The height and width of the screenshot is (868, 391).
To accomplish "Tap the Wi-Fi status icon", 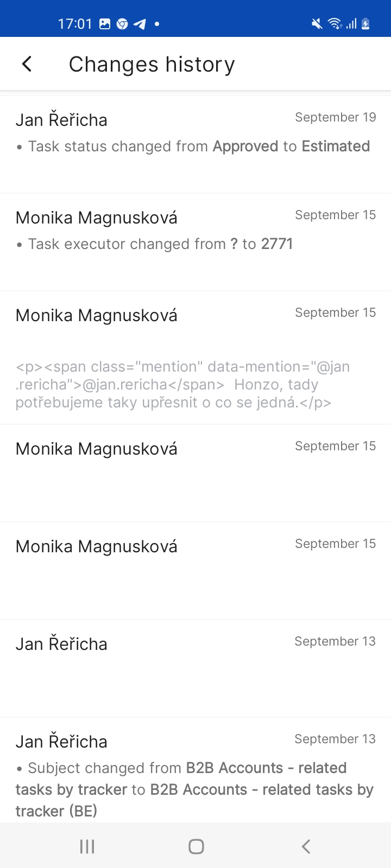I will click(x=335, y=24).
